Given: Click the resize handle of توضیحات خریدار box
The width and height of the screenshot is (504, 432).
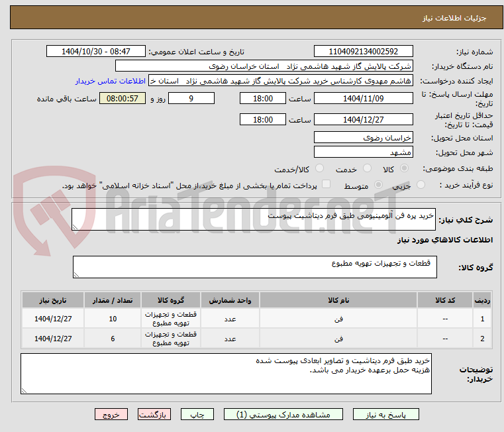Looking at the screenshot, I should (x=24, y=391).
